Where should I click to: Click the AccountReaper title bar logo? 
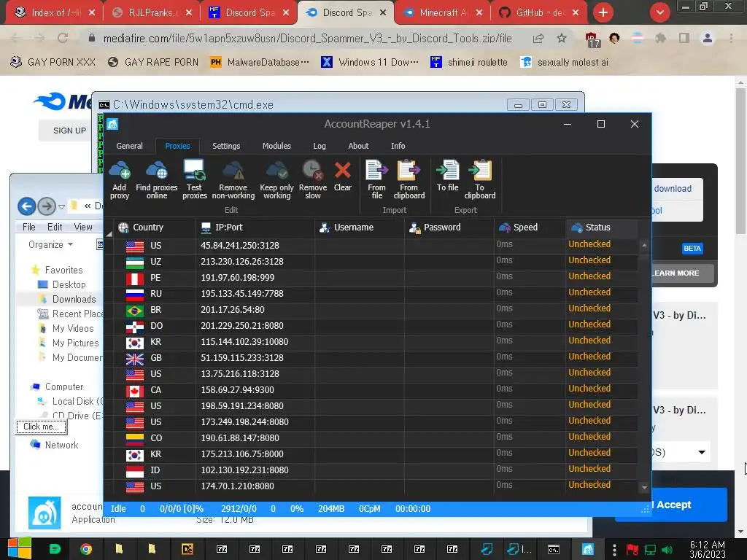click(112, 124)
